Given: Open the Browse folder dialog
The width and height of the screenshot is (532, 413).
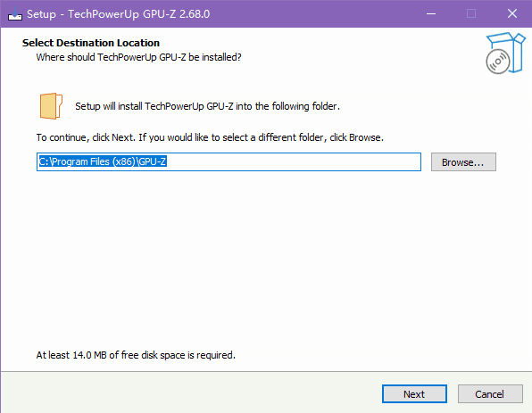Looking at the screenshot, I should point(463,162).
